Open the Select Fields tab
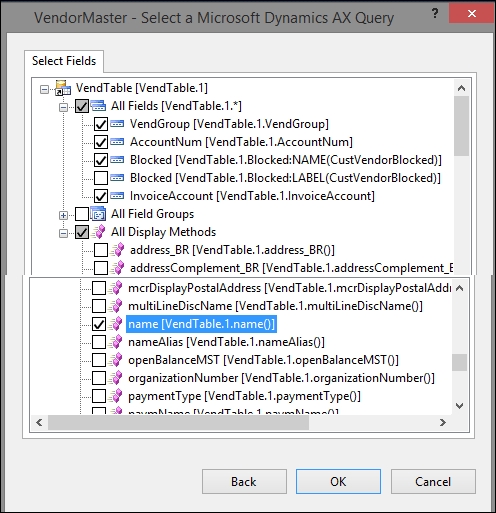Image resolution: width=496 pixels, height=513 pixels. [64, 61]
